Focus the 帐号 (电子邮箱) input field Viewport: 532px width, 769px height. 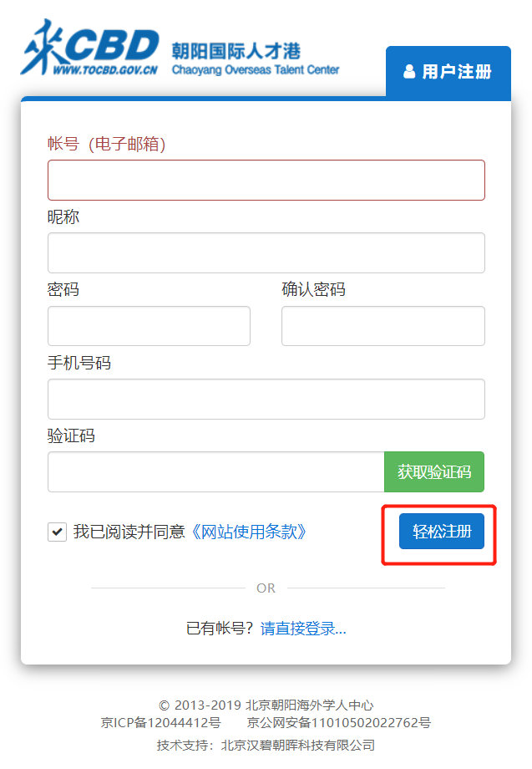266,180
